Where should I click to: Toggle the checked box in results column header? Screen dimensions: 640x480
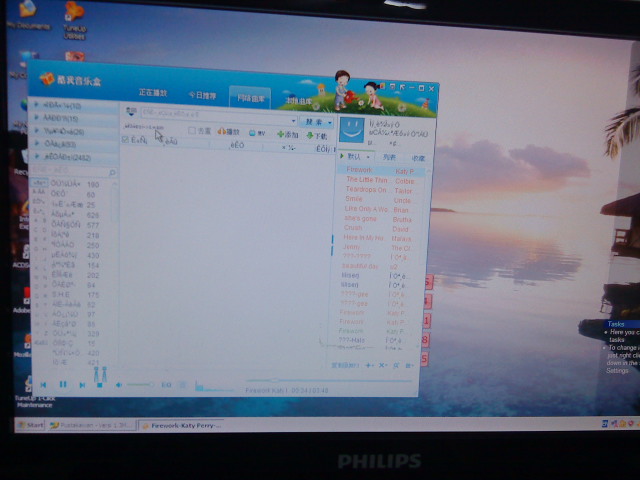click(125, 140)
